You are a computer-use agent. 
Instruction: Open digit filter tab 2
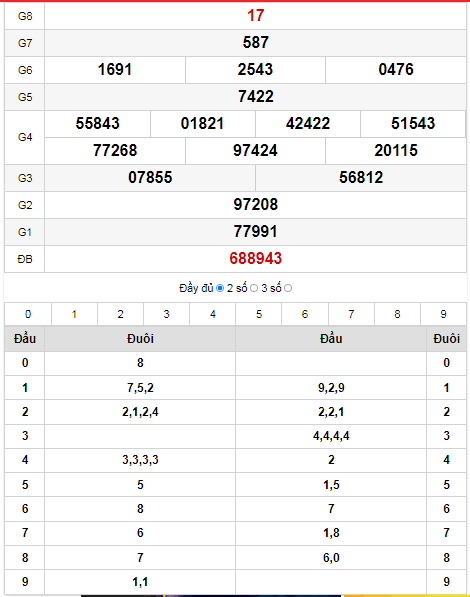click(120, 314)
